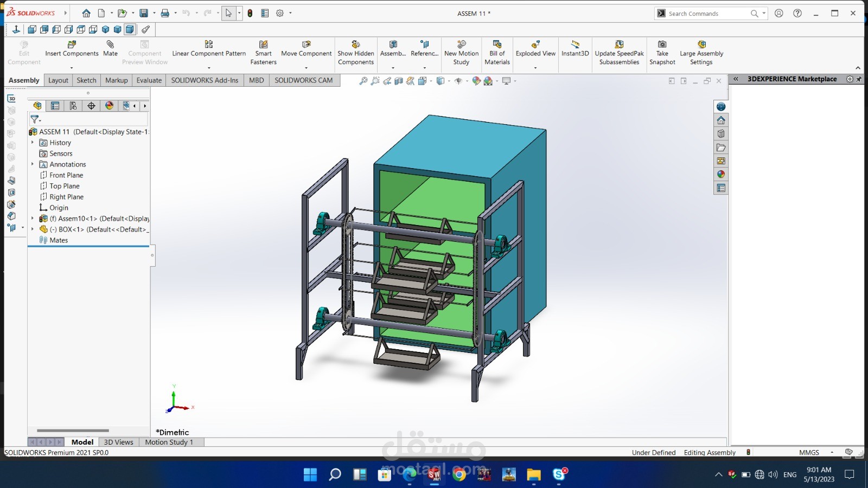This screenshot has width=868, height=488.
Task: Open File Properties icon in quick access bar
Action: click(x=265, y=13)
